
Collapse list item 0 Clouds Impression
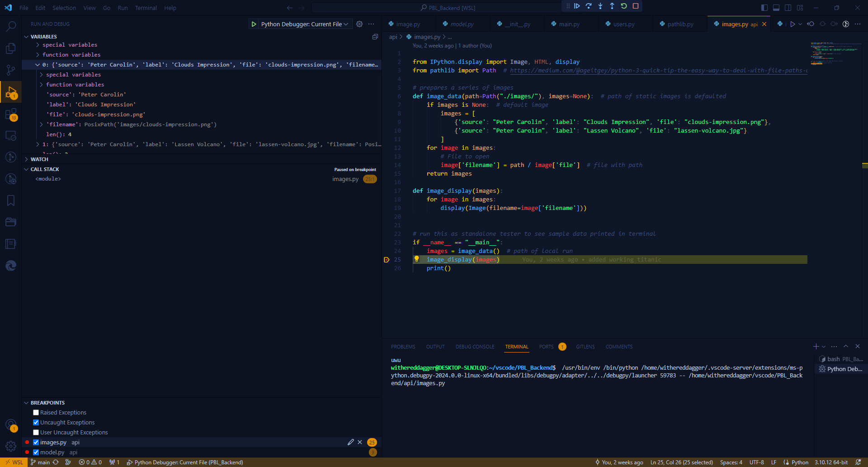pos(38,65)
